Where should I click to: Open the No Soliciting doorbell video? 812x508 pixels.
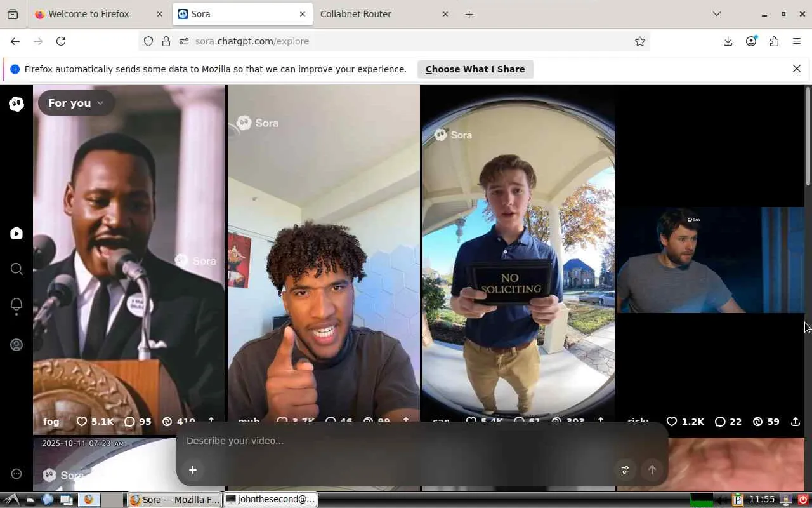[518, 254]
